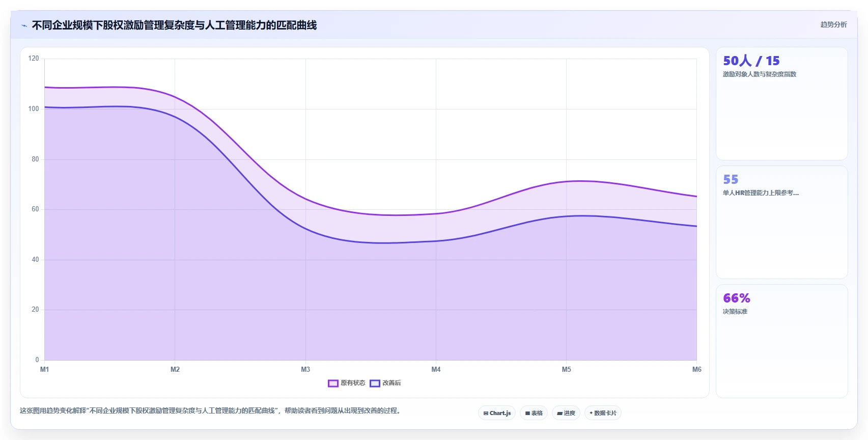The height and width of the screenshot is (440, 868).
Task: Click the M4 x-axis label
Action: tap(436, 369)
